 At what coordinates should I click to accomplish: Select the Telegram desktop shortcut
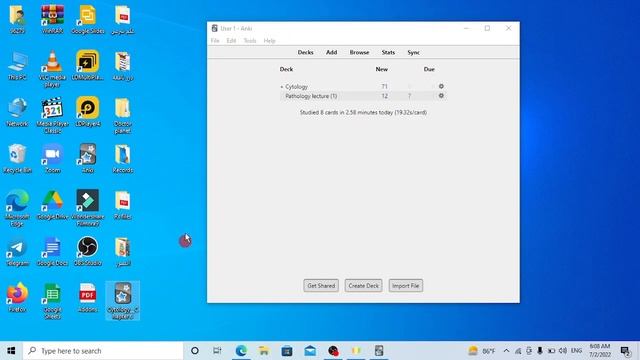pos(17,252)
